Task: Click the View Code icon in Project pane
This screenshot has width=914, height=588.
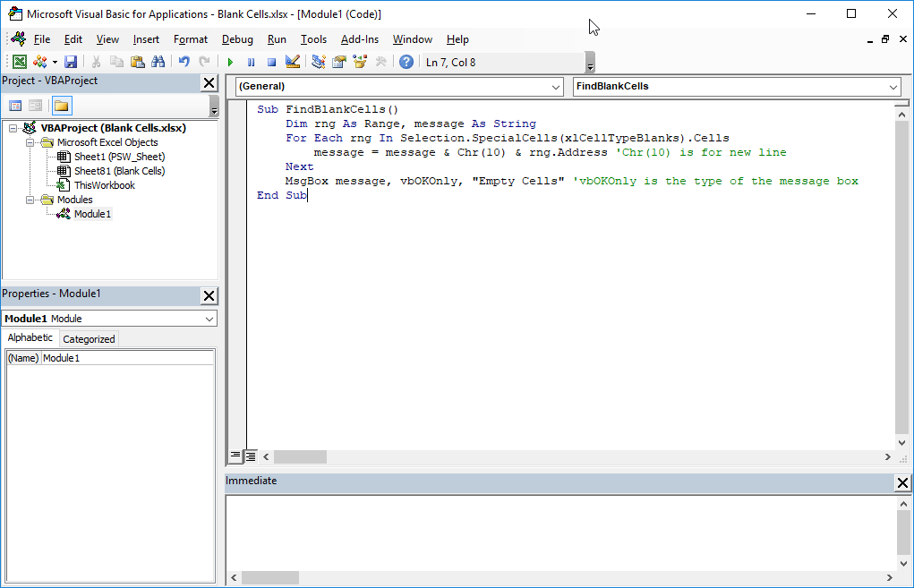Action: point(16,106)
